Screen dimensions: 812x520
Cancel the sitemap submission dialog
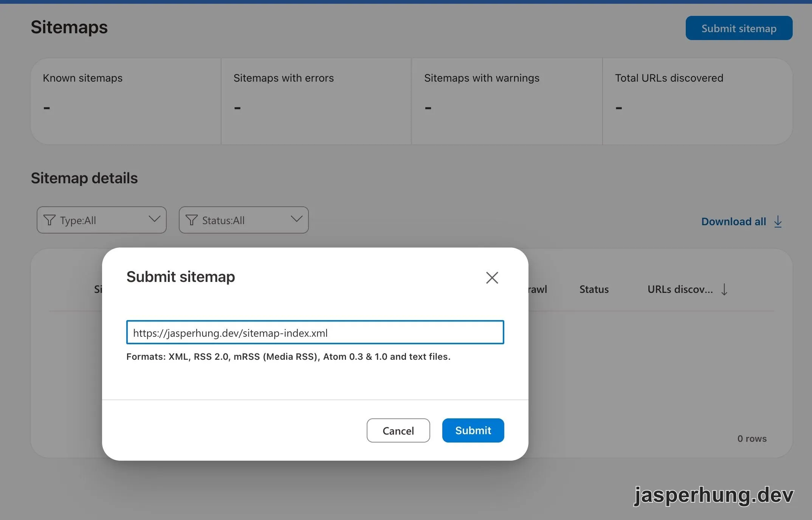tap(398, 430)
